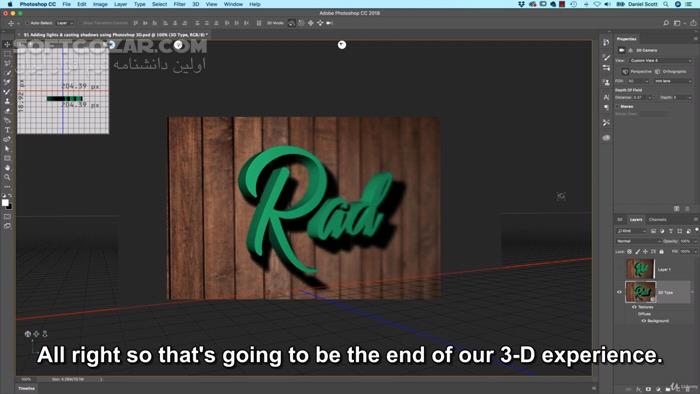The width and height of the screenshot is (700, 394).
Task: Select the Clone Stamp tool
Action: point(7,101)
